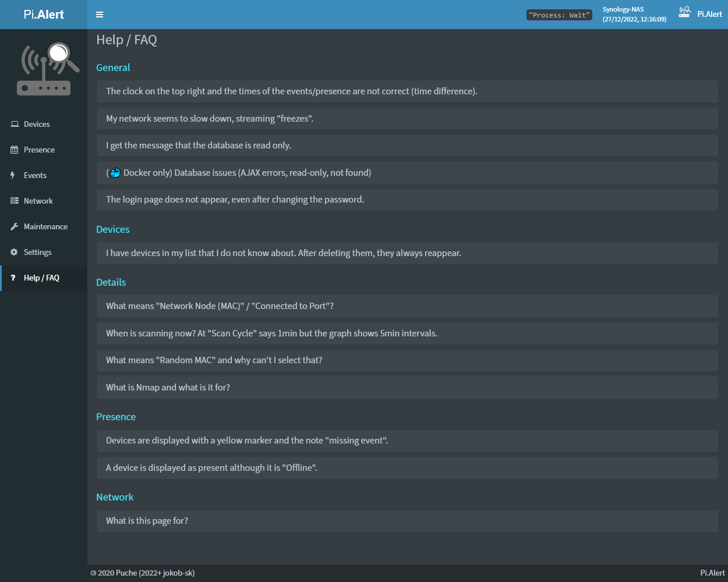Click the question mark Help icon
Viewport: 728px width, 582px height.
pos(13,278)
